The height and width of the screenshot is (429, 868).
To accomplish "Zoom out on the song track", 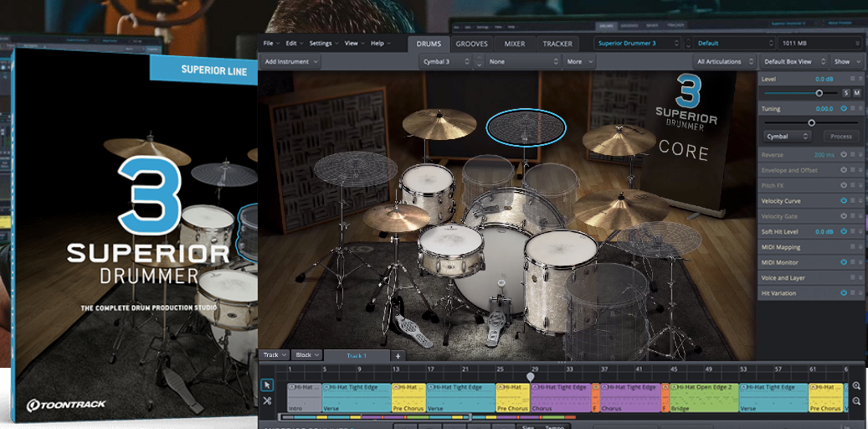I will pyautogui.click(x=856, y=401).
